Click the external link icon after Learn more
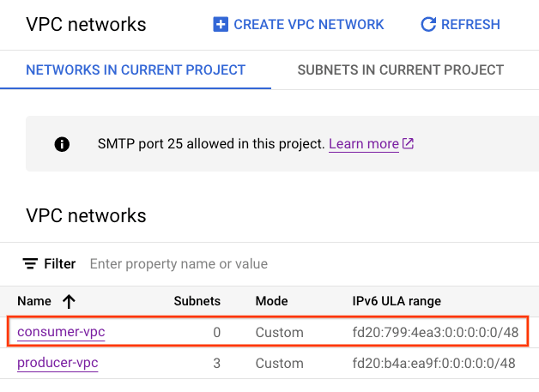 pyautogui.click(x=409, y=144)
